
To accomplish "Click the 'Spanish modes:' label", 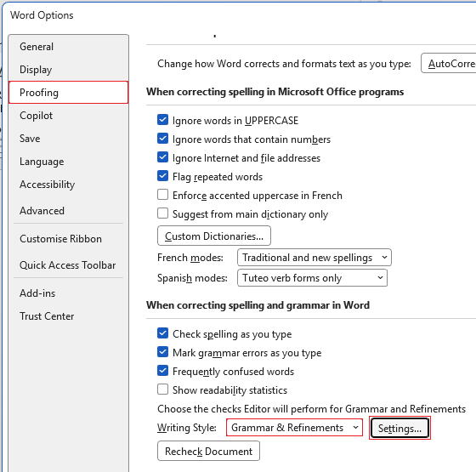I will [192, 278].
